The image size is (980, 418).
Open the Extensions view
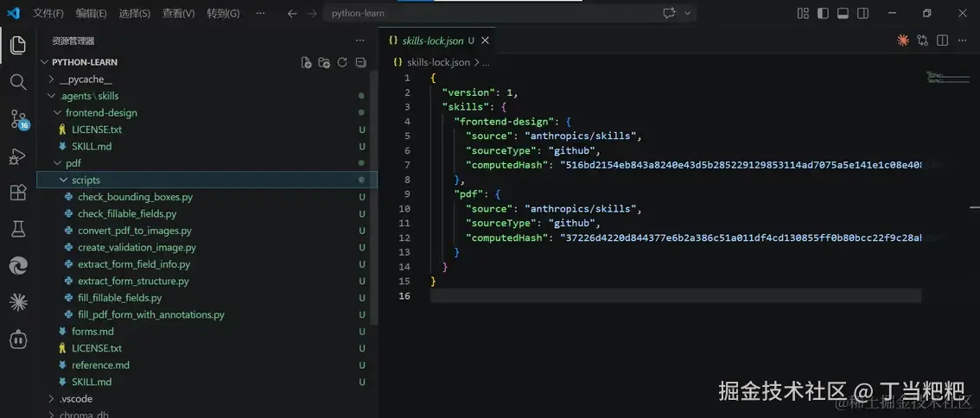(x=17, y=193)
